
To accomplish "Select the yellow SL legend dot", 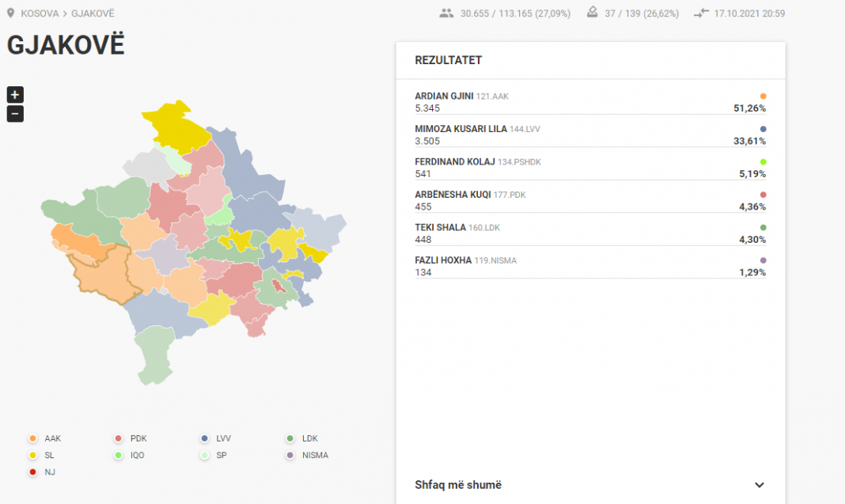I will [x=33, y=456].
